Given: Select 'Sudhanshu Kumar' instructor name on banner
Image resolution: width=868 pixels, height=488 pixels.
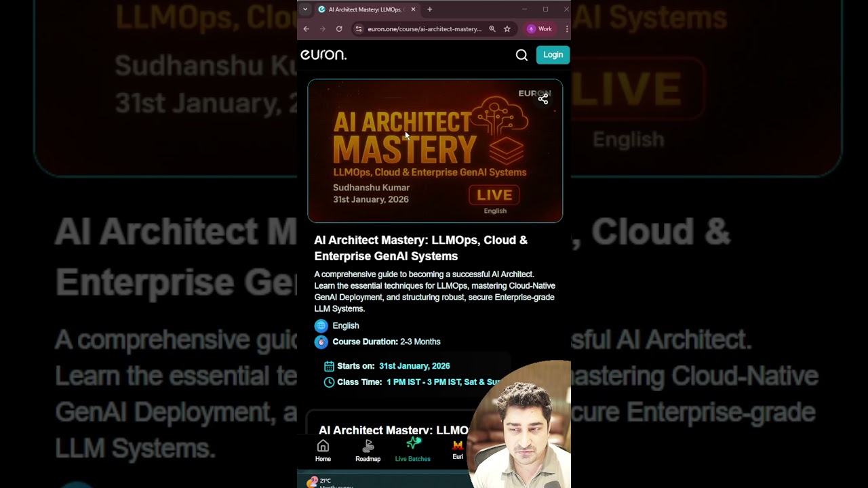Looking at the screenshot, I should [x=372, y=188].
